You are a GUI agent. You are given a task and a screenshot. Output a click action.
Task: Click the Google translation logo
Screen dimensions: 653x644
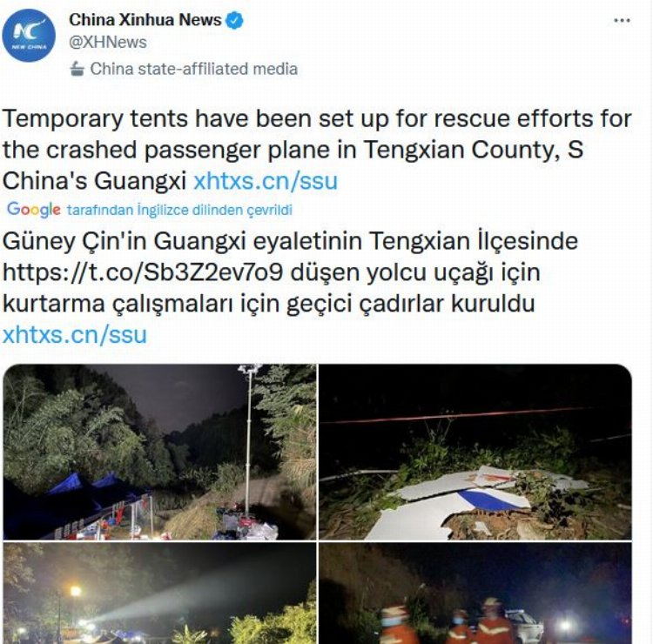(x=34, y=210)
